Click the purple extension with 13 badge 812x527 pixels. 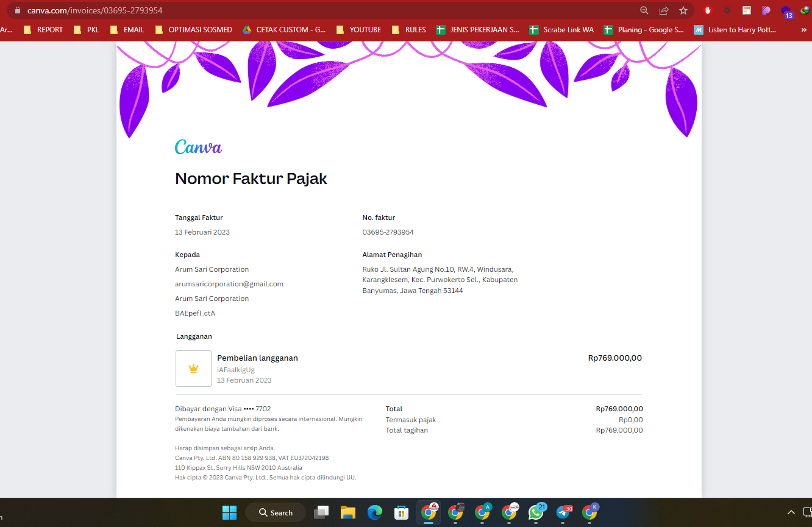[787, 12]
